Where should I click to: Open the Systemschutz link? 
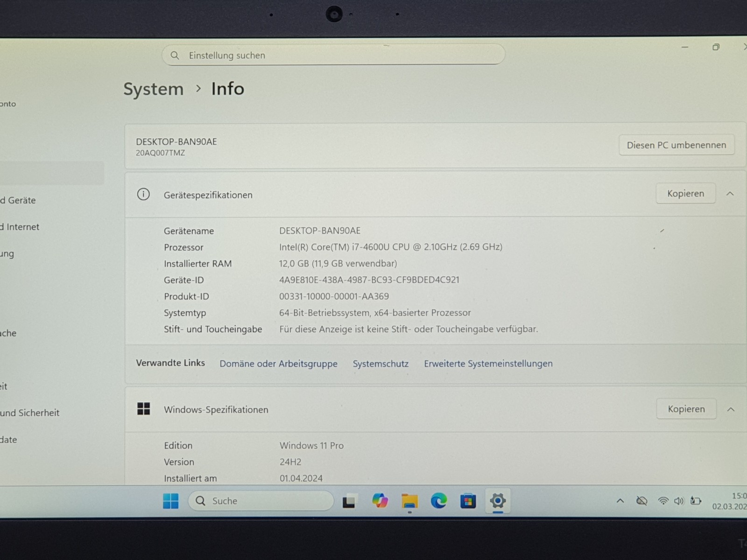click(381, 364)
